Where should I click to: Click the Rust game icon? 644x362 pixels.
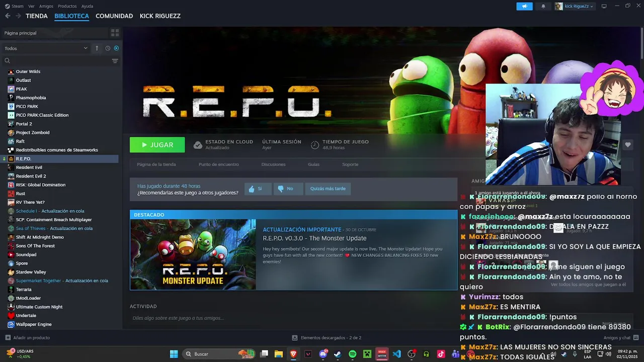point(11,194)
